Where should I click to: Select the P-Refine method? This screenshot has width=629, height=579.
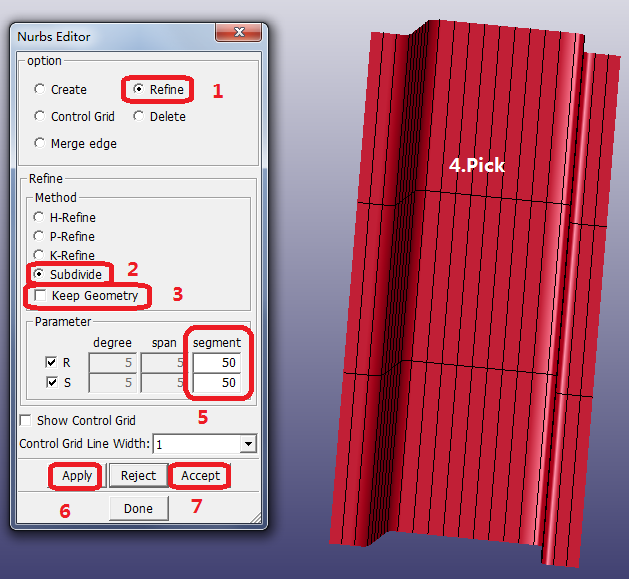click(x=39, y=236)
